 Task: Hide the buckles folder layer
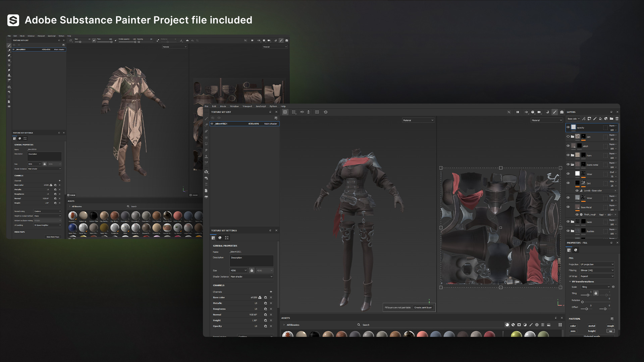tap(568, 231)
